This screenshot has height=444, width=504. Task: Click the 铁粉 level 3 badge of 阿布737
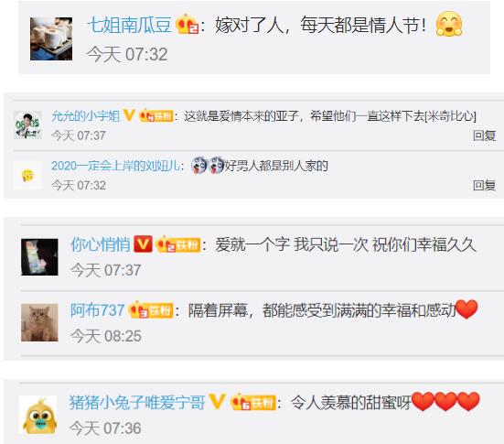point(151,310)
